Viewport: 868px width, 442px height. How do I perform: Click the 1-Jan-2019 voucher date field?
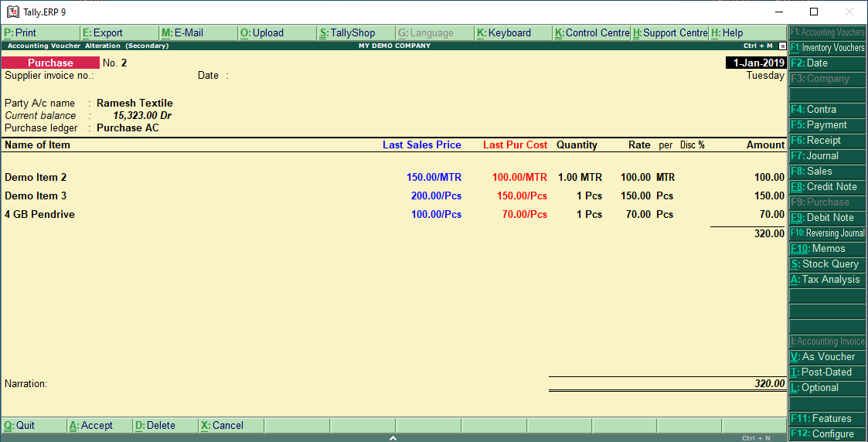756,63
